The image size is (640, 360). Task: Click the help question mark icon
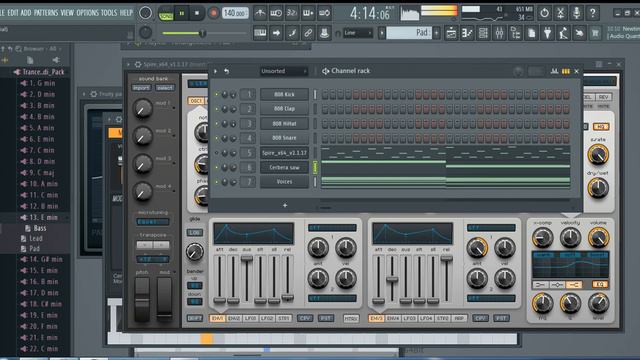pos(592,13)
